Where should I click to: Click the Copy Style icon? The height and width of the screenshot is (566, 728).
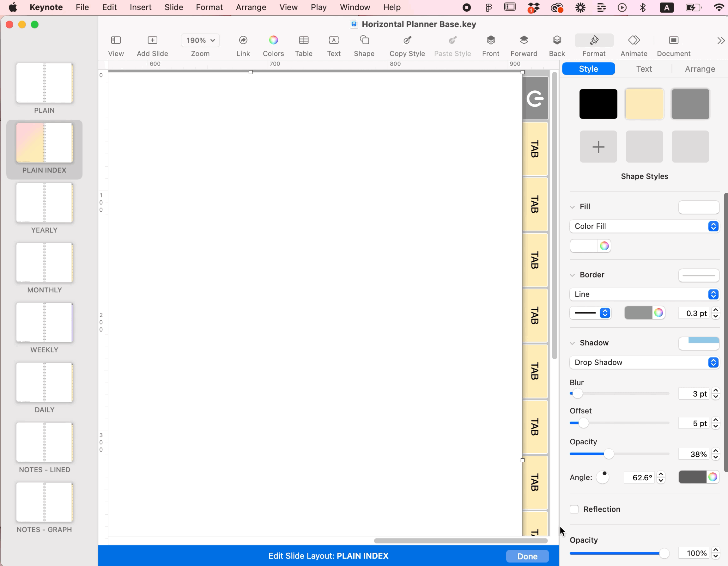pos(407,40)
